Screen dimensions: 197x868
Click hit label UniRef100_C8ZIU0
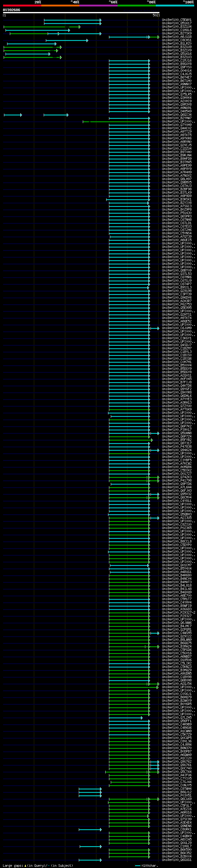click(176, 525)
